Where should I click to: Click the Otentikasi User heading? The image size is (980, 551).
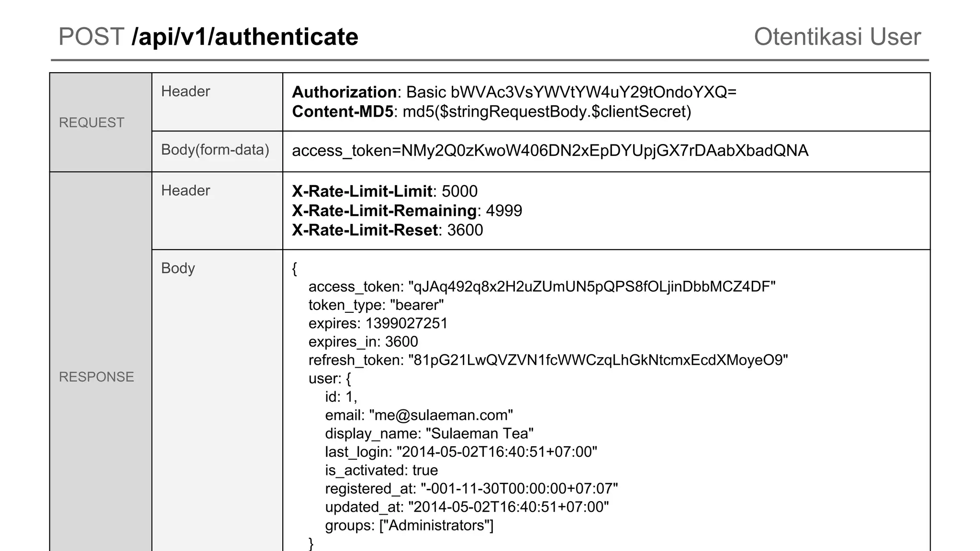pos(837,37)
